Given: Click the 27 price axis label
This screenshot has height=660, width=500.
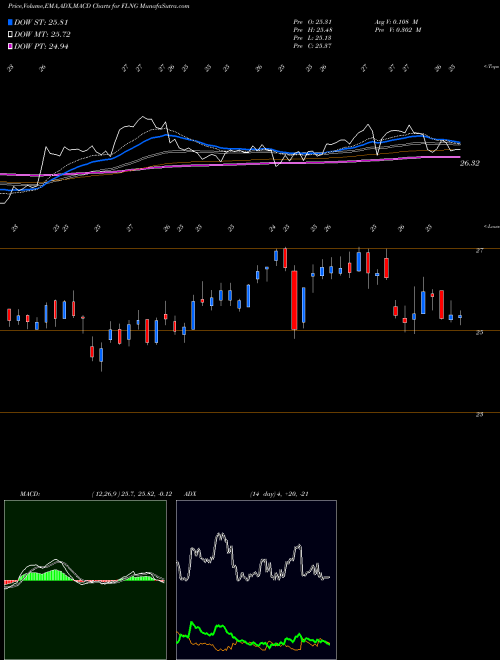Looking at the screenshot, I should tap(479, 250).
